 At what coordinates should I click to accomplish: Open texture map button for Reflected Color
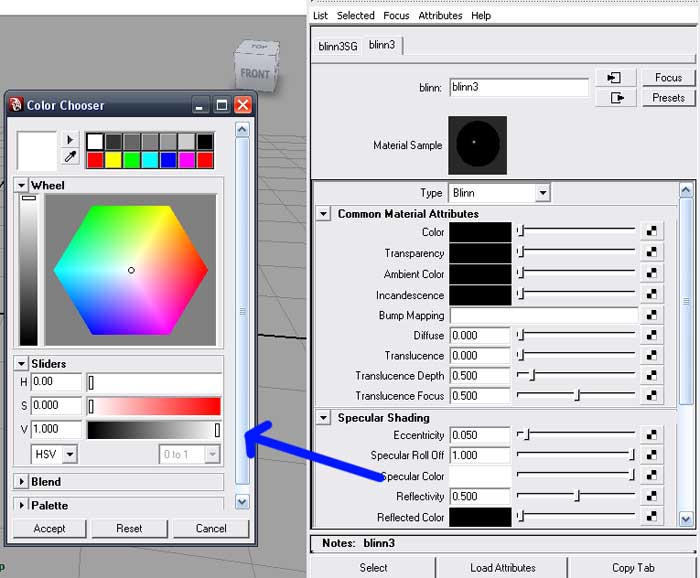(651, 516)
